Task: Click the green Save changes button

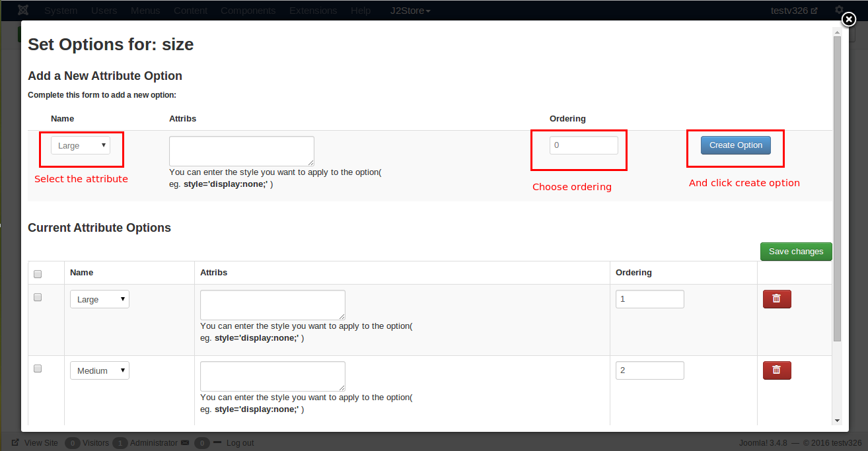Action: [x=796, y=252]
